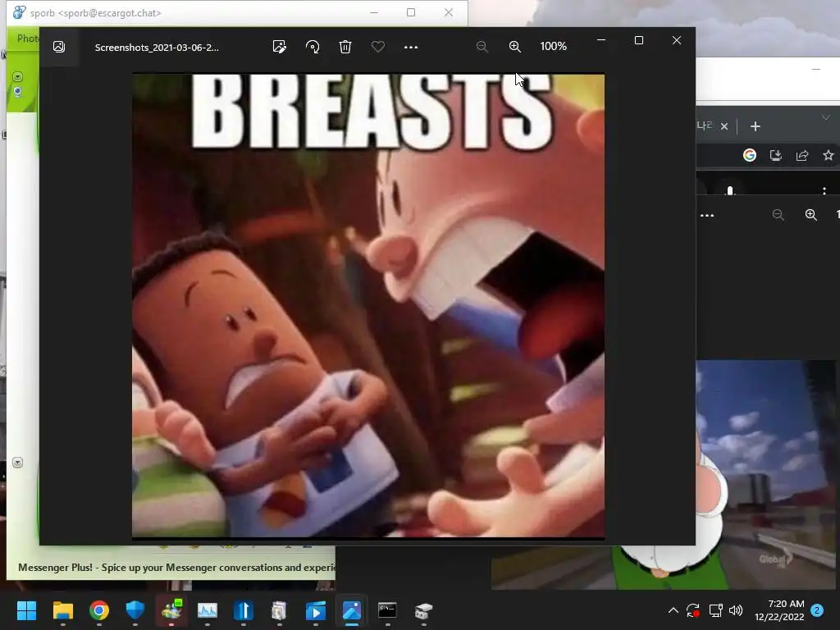Launch Google Chrome from the taskbar
Image resolution: width=840 pixels, height=630 pixels.
pyautogui.click(x=99, y=610)
